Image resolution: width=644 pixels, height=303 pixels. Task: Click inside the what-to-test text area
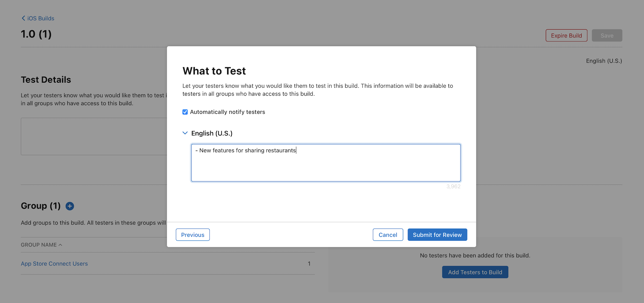click(x=326, y=163)
